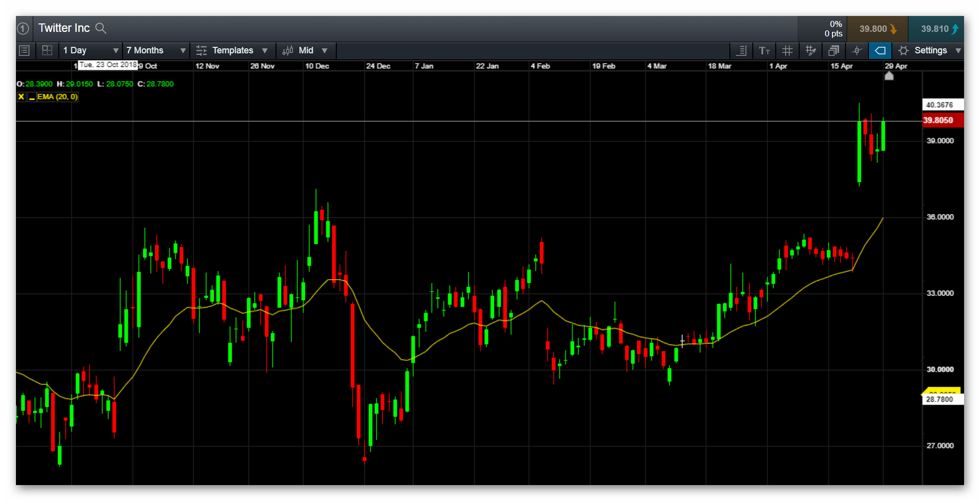Image resolution: width=980 pixels, height=501 pixels.
Task: Click the 10 Dec date label
Action: [x=317, y=66]
